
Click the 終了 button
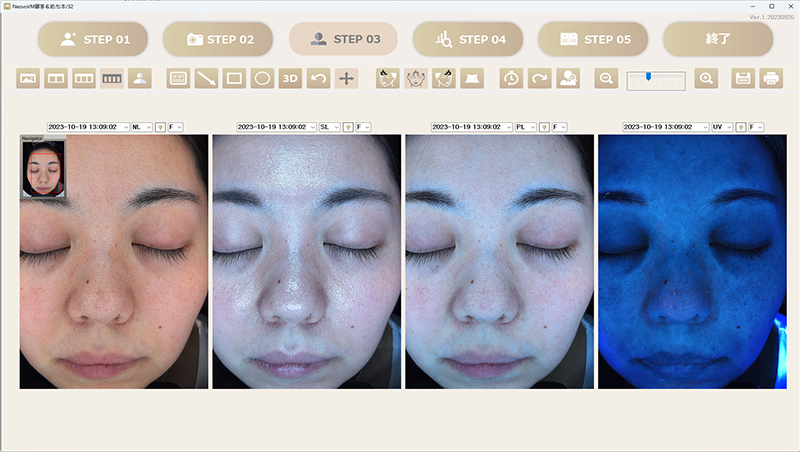coord(717,39)
